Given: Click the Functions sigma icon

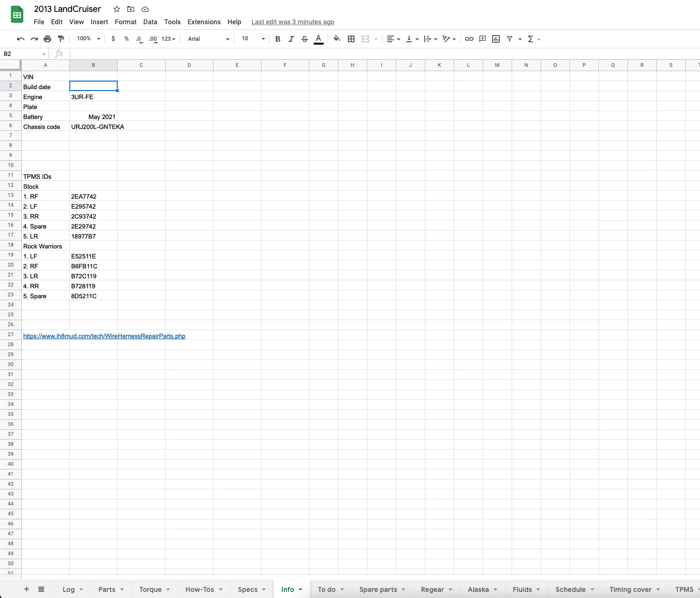Looking at the screenshot, I should (x=531, y=39).
